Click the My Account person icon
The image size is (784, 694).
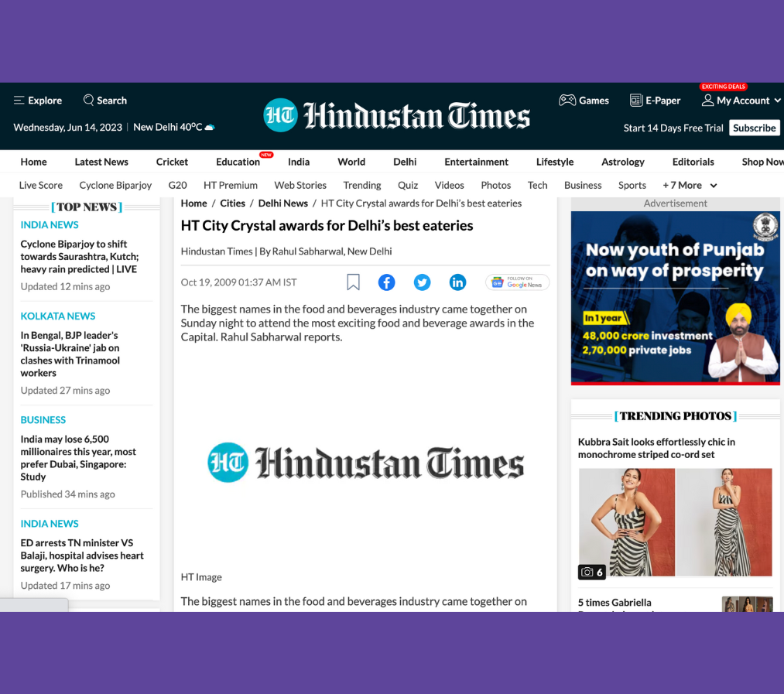coord(707,100)
